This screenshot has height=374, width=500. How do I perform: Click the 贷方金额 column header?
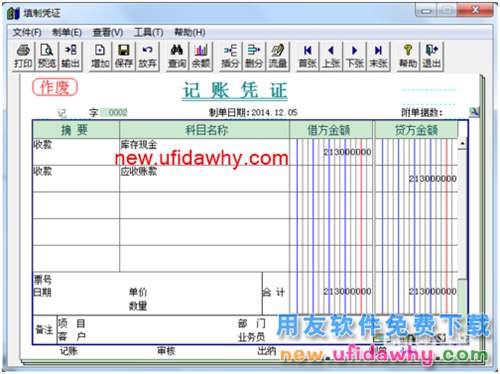coord(416,130)
